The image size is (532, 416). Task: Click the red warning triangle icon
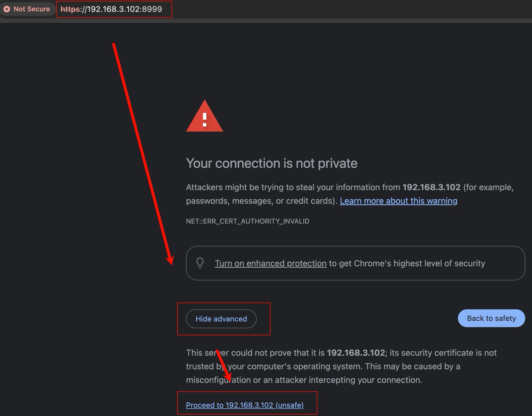204,117
